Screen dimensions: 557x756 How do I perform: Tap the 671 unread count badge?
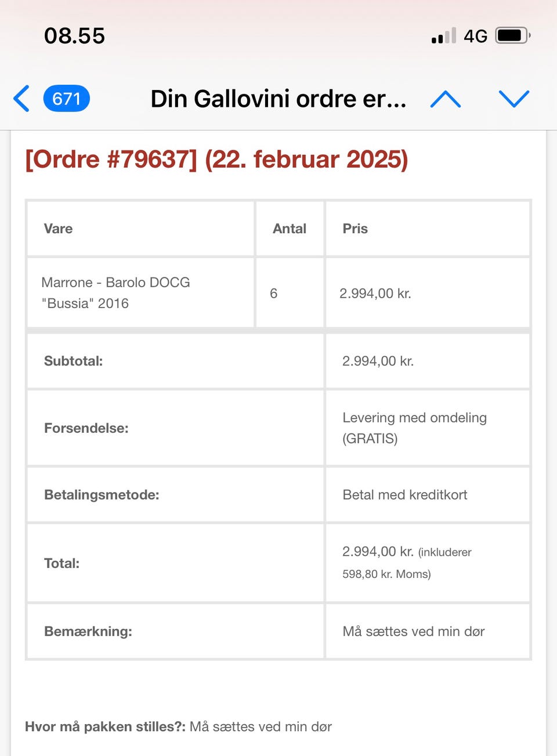66,99
